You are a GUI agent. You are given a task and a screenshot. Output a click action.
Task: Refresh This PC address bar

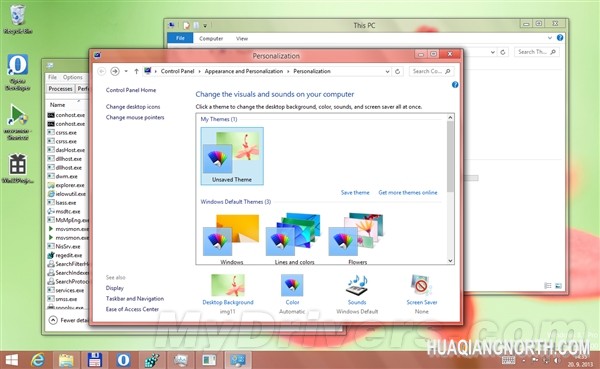coord(503,52)
